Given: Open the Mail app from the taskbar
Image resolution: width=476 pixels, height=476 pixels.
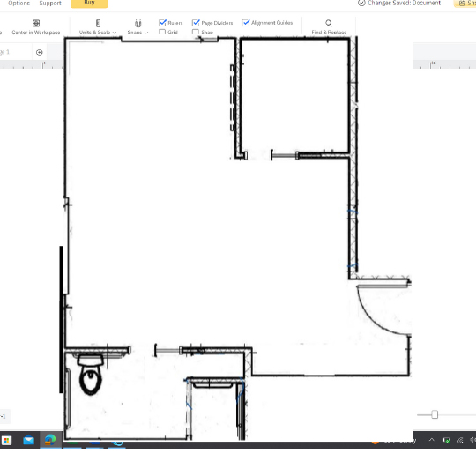Looking at the screenshot, I should (29, 440).
